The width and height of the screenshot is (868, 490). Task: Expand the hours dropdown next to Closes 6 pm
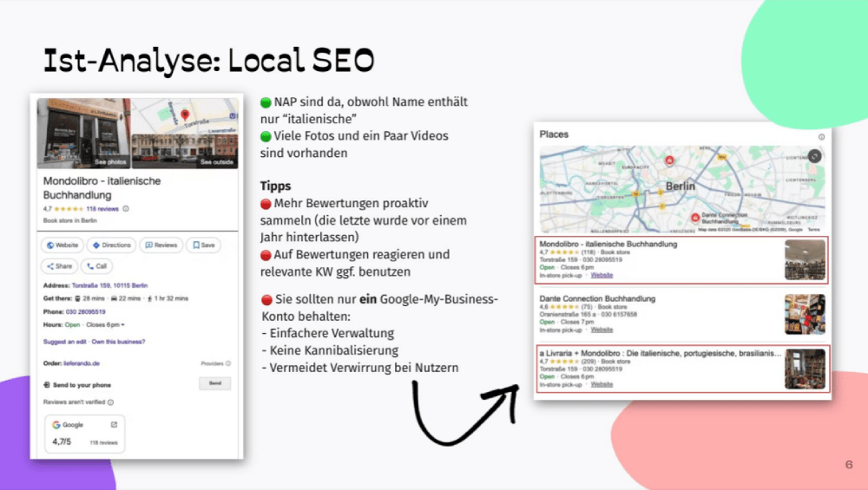coord(123,325)
